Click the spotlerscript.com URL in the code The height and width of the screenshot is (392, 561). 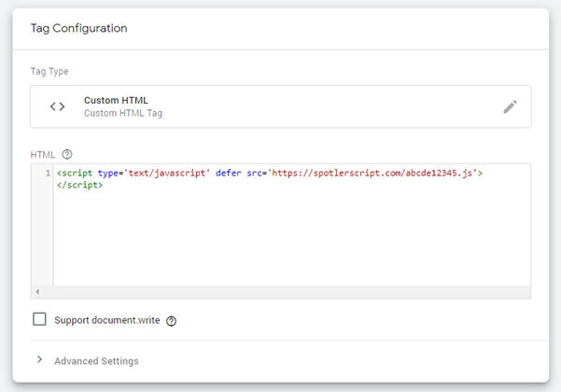pos(372,173)
